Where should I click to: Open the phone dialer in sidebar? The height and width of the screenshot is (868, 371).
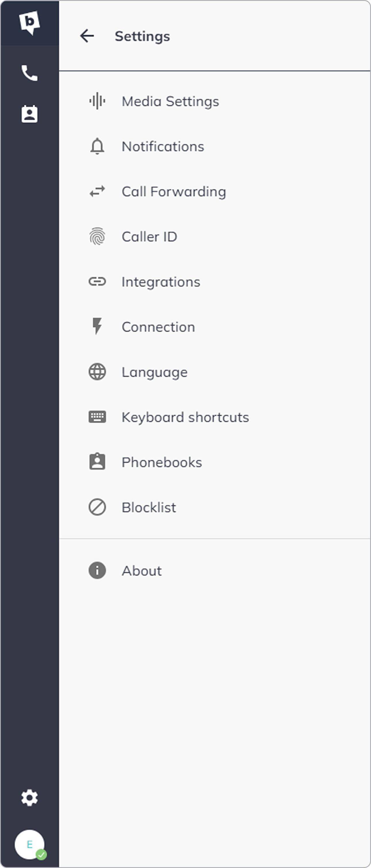(x=30, y=73)
